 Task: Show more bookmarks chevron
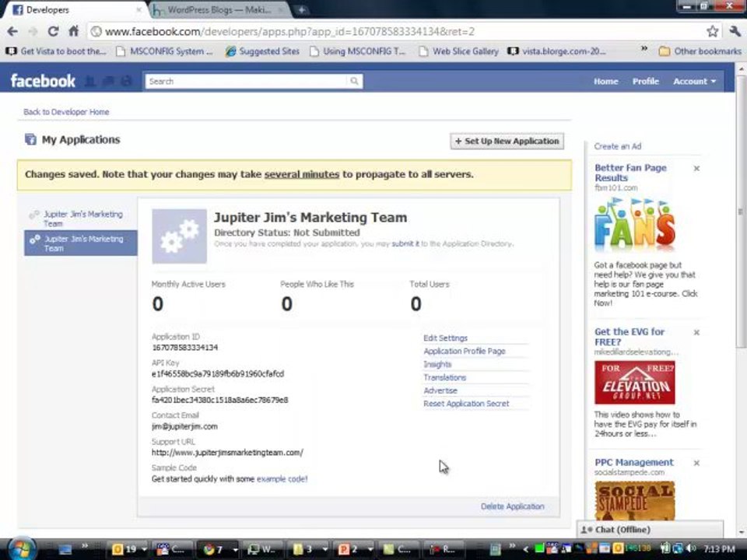pyautogui.click(x=644, y=49)
